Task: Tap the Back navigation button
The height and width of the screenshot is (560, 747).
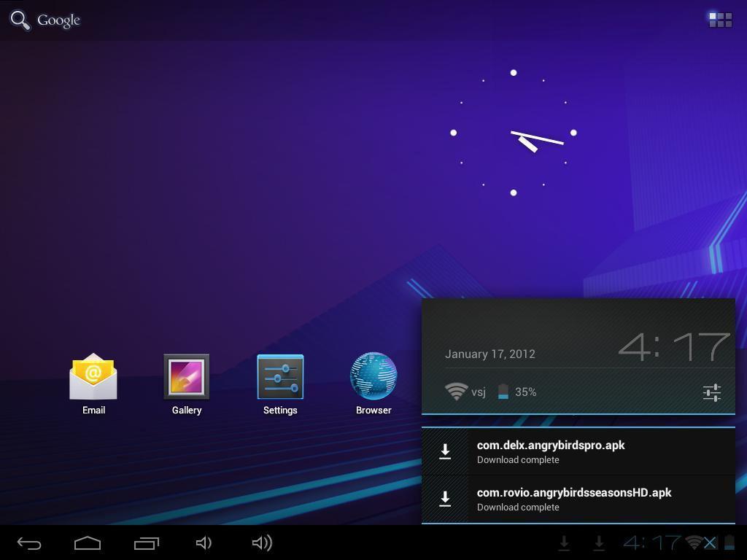Action: 29,543
